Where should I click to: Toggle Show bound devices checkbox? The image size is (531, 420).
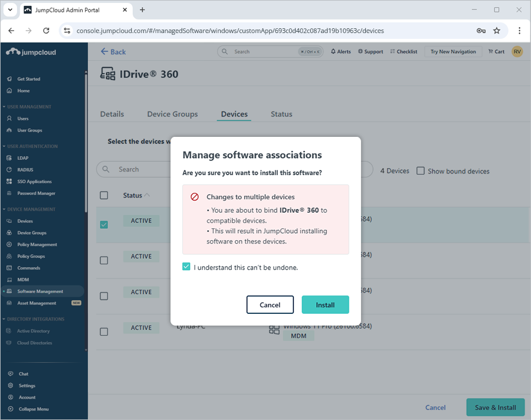pyautogui.click(x=420, y=170)
